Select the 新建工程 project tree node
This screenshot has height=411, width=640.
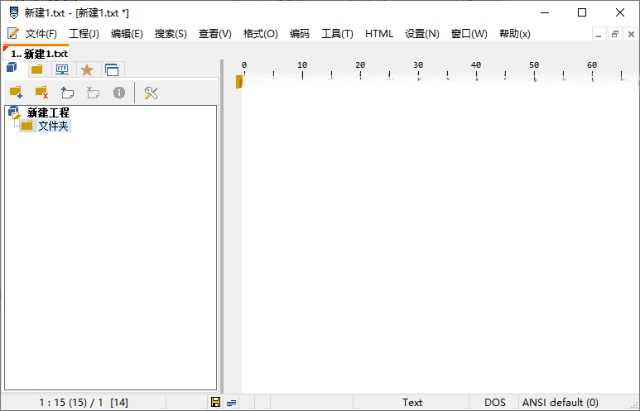(48, 112)
